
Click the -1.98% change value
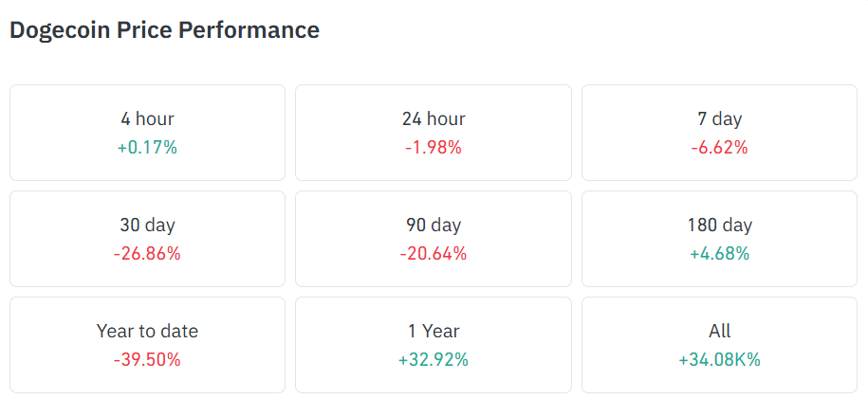pyautogui.click(x=434, y=147)
